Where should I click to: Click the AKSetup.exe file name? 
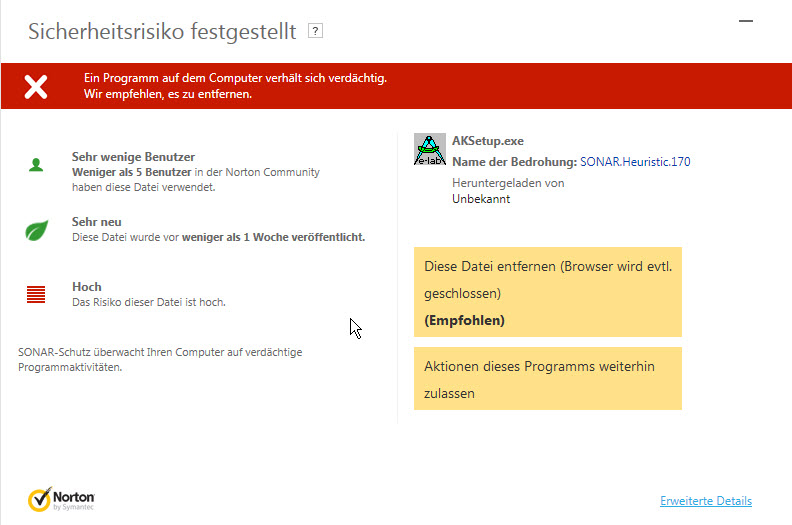coord(487,141)
